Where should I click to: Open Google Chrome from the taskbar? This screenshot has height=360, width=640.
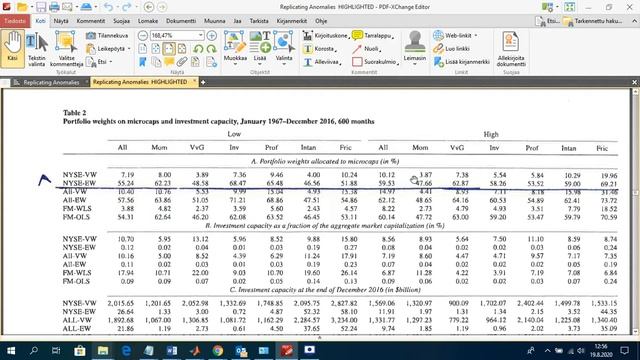tap(218, 351)
